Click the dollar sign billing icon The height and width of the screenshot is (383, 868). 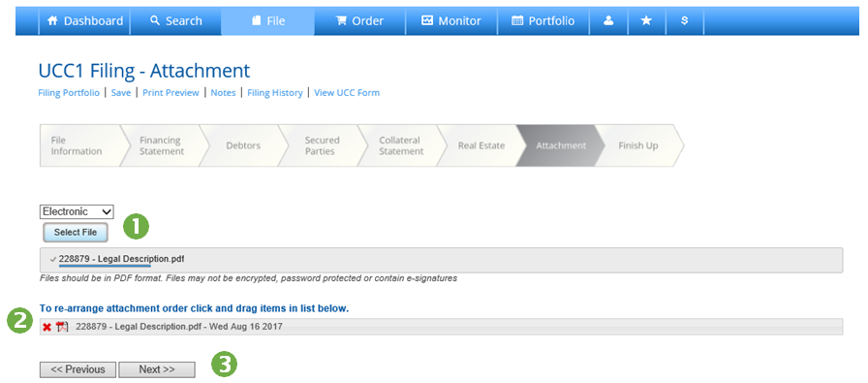coord(684,21)
